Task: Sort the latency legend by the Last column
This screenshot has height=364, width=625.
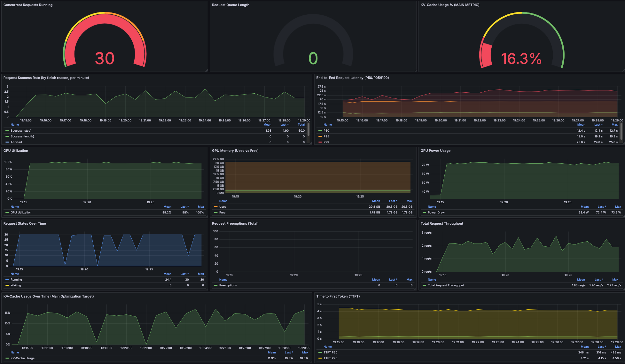Action: point(598,125)
